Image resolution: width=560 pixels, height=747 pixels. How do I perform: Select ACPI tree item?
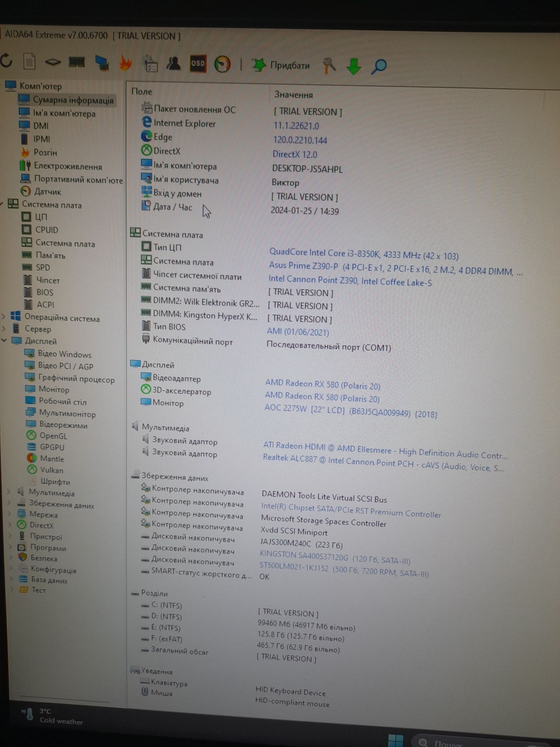(39, 304)
